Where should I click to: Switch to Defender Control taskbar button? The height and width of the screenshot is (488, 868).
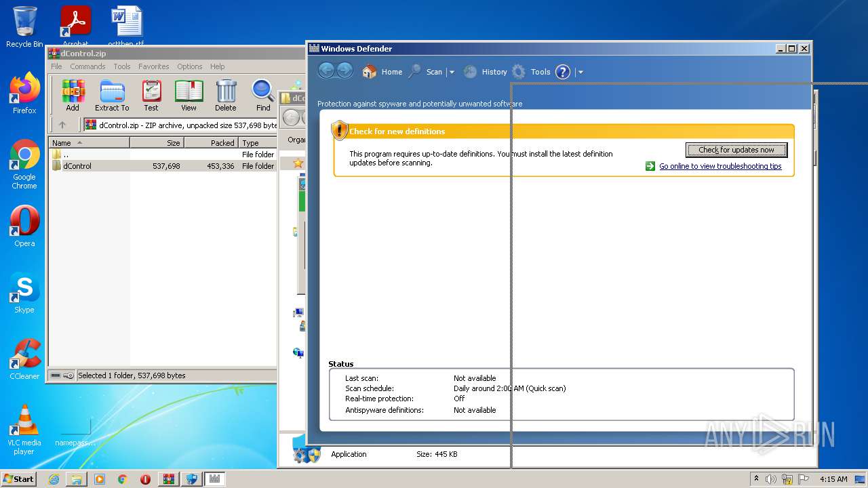click(x=191, y=479)
